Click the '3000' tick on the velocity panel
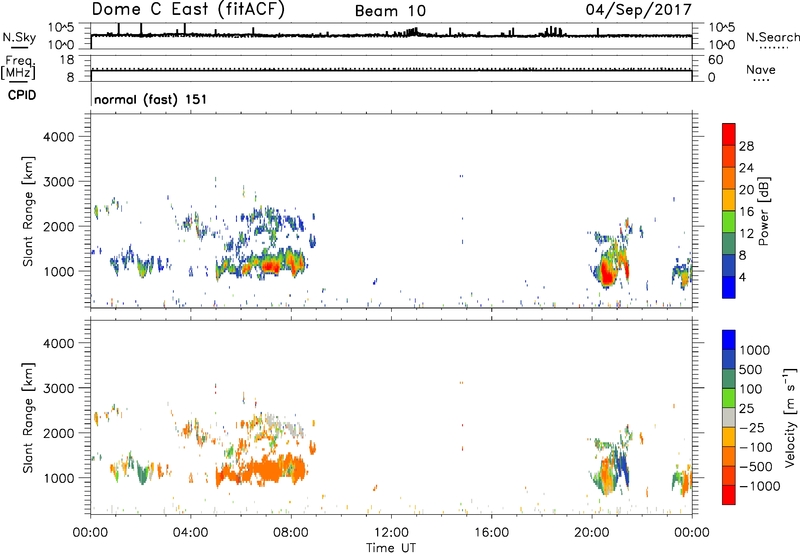Screen dimensions: 800x554 point(59,388)
